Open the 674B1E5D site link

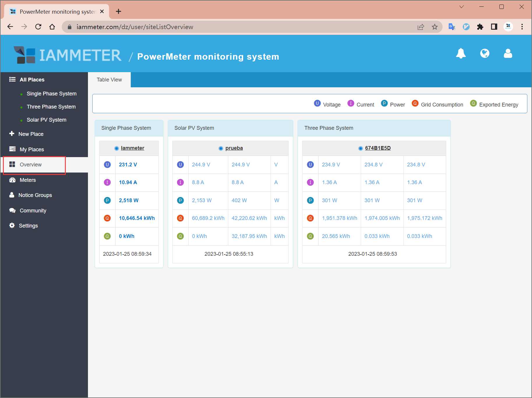click(x=378, y=148)
